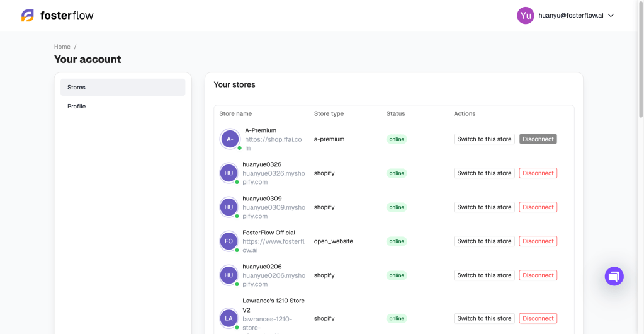This screenshot has width=644, height=334.
Task: Open the https://www.fosterflow.ai URL
Action: point(274,246)
